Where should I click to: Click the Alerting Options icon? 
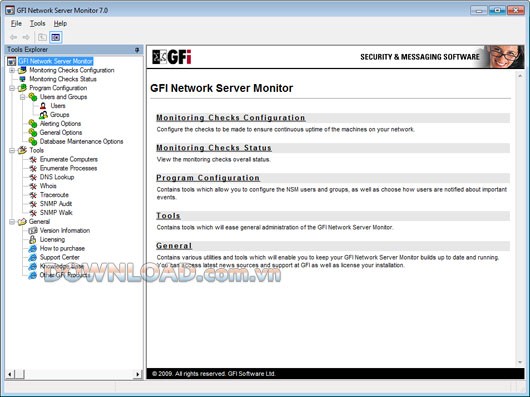click(33, 124)
